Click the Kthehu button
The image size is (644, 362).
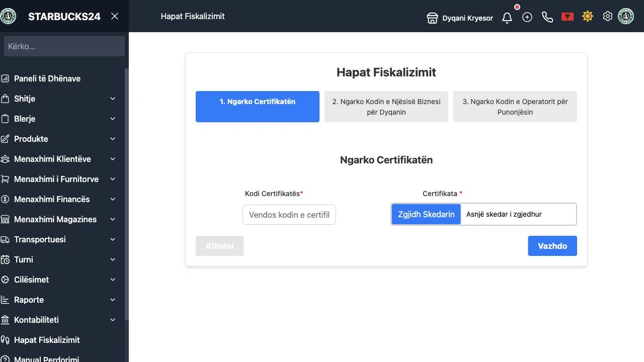[220, 246]
